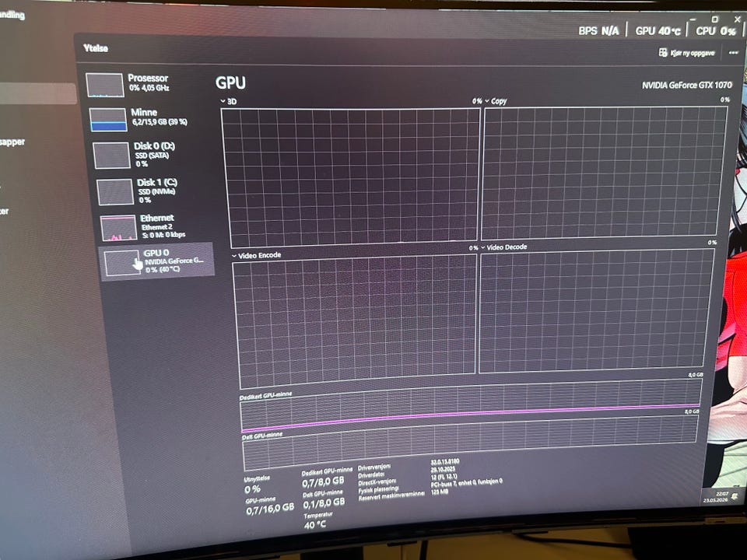This screenshot has width=747, height=560.
Task: Click the Delt GPU-minne graph title
Action: click(x=261, y=436)
